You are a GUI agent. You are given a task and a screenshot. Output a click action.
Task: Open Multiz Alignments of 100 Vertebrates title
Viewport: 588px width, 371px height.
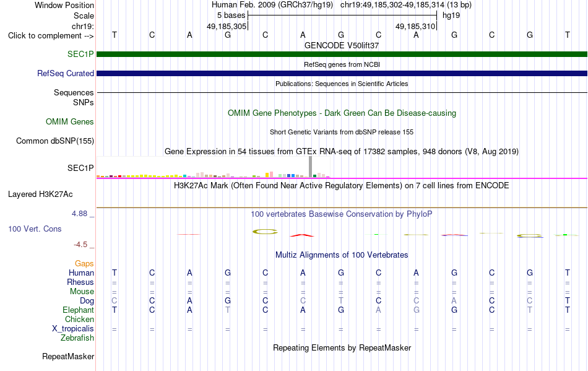click(342, 255)
